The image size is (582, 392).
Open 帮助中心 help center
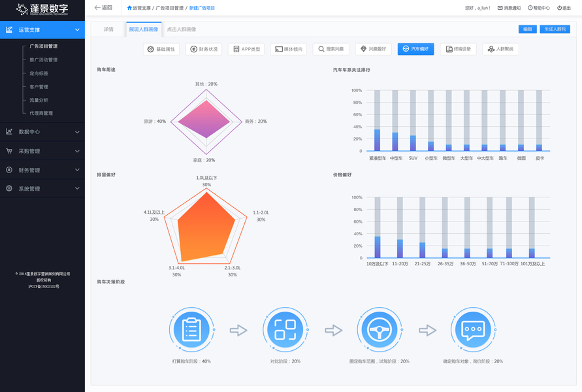pyautogui.click(x=539, y=8)
